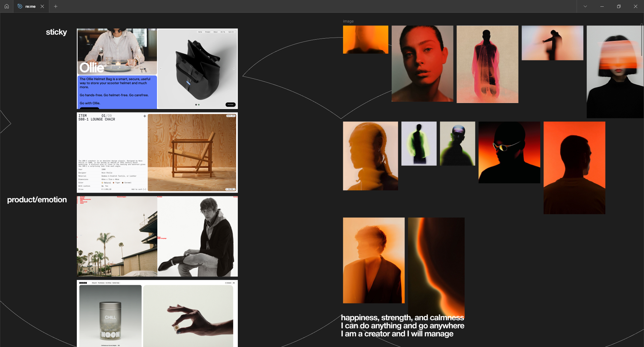Image resolution: width=644 pixels, height=347 pixels.
Task: Go to the Home icon
Action: pyautogui.click(x=7, y=6)
